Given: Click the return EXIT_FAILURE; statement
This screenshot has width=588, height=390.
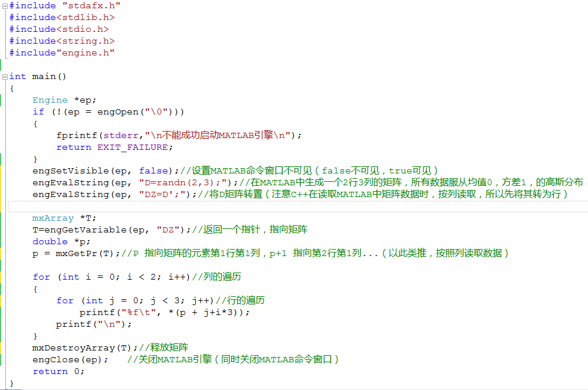Looking at the screenshot, I should tap(114, 148).
